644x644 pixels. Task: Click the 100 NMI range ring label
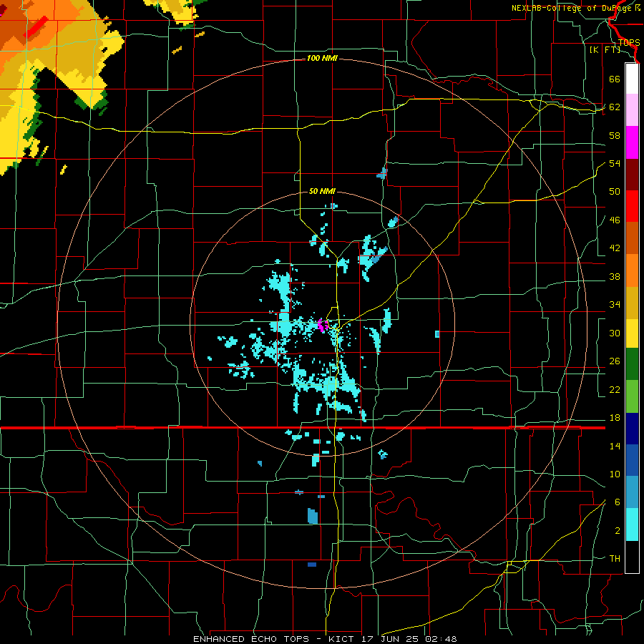[322, 59]
